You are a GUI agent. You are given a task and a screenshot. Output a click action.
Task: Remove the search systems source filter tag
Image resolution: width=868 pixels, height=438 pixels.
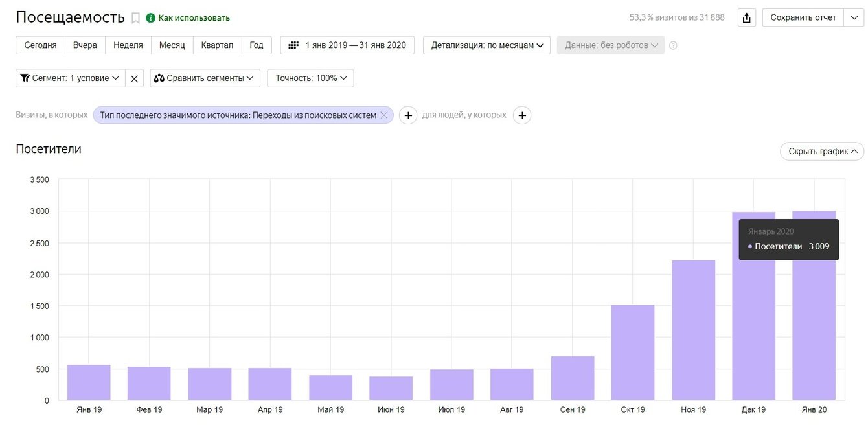tap(383, 115)
